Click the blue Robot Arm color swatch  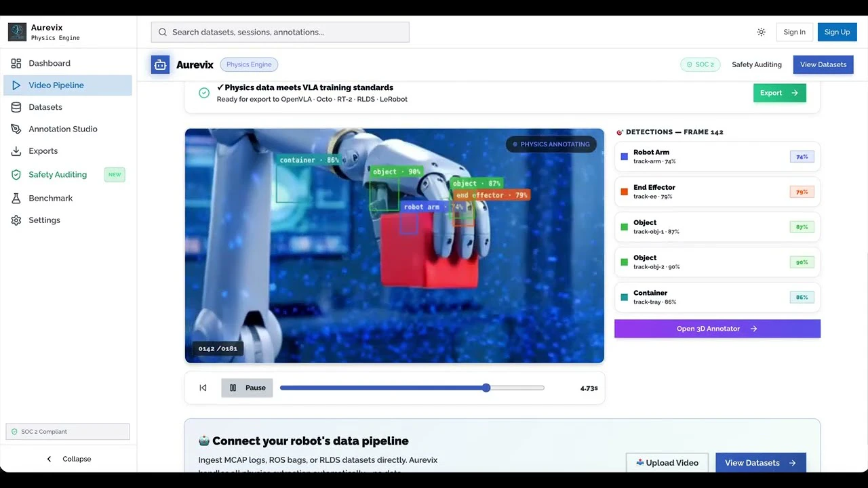tap(625, 157)
